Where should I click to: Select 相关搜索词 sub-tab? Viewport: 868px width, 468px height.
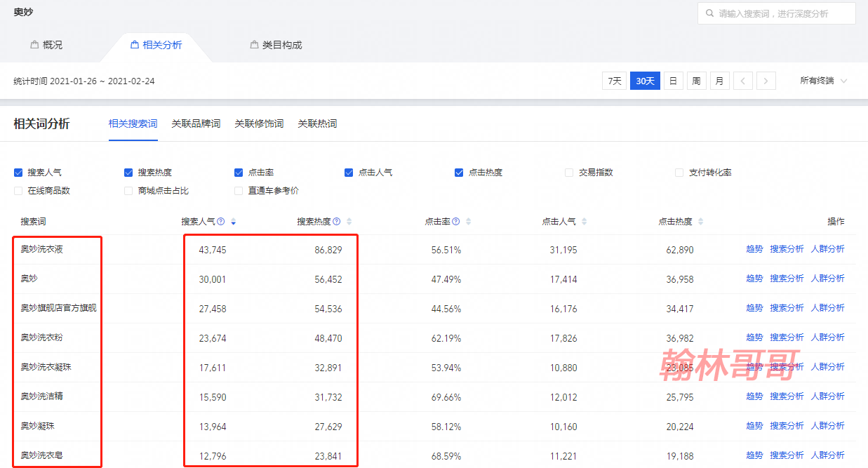click(x=133, y=123)
